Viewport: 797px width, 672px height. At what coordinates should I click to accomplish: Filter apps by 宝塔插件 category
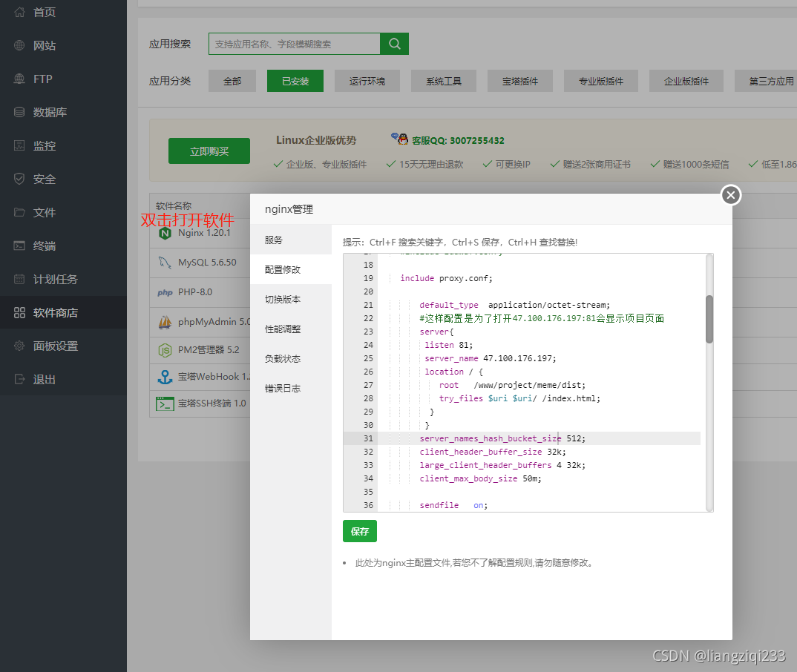[x=520, y=81]
